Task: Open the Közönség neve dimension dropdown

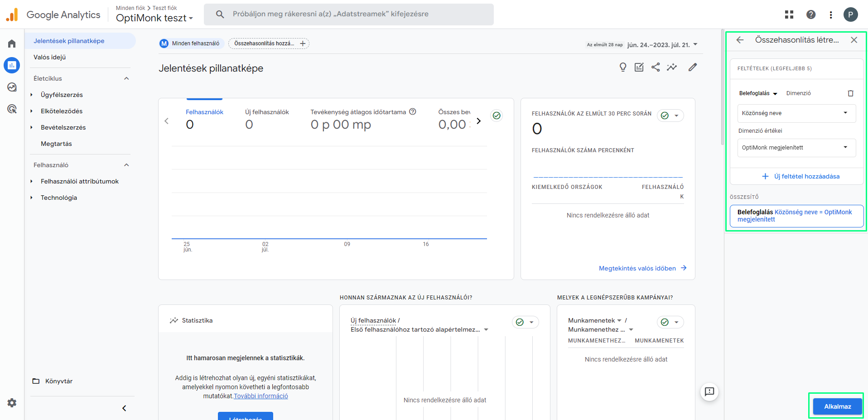Action: click(x=796, y=113)
